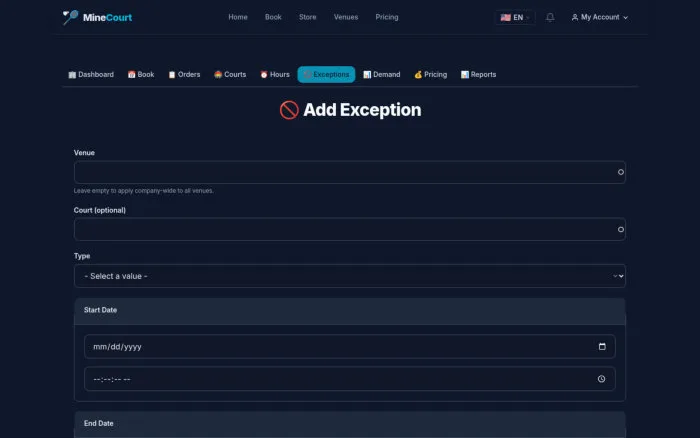The width and height of the screenshot is (700, 438).
Task: Open the Courts tab
Action: 230,75
